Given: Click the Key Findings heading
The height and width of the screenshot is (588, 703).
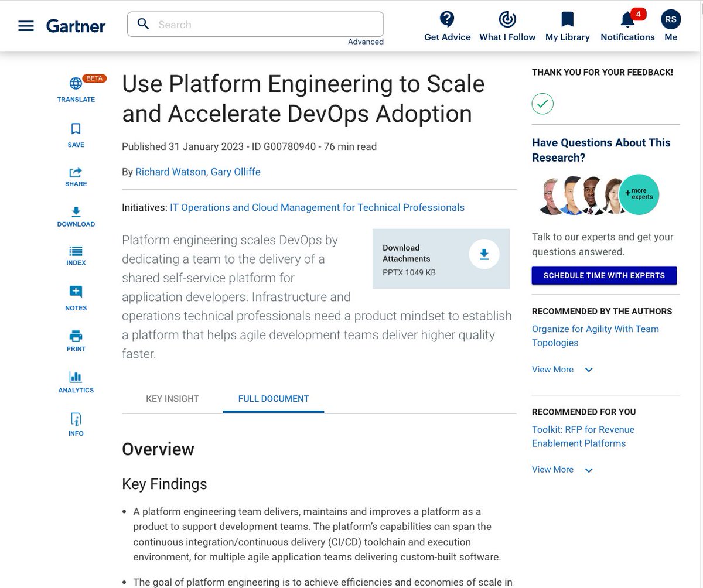Looking at the screenshot, I should [x=165, y=484].
